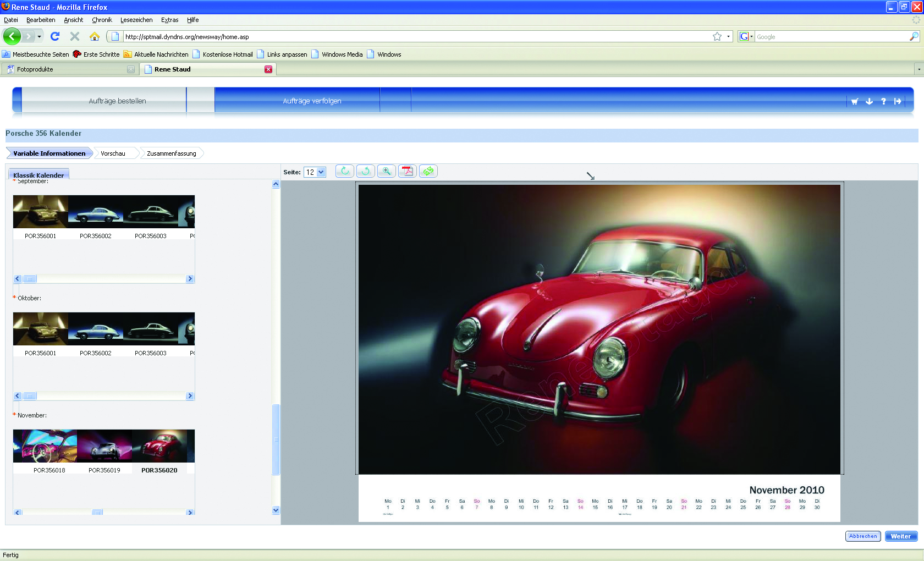924x561 pixels.
Task: Click the September thumbnail strip scrollbar thumb
Action: [x=30, y=279]
